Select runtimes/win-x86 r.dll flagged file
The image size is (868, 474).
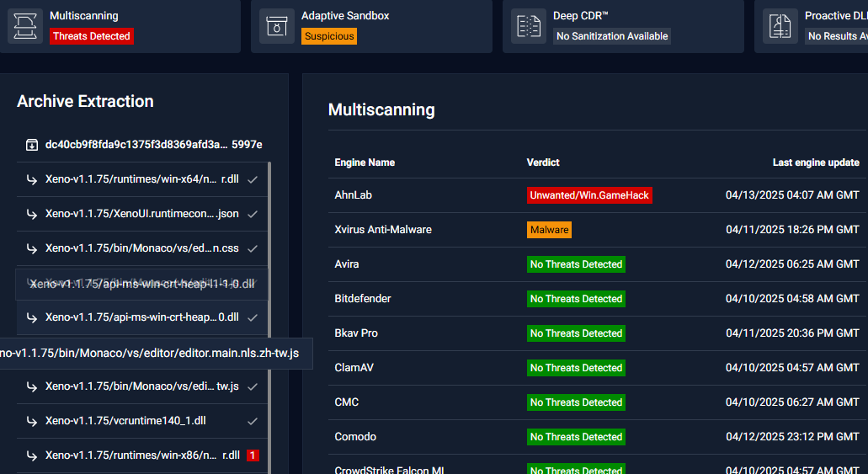tap(142, 455)
